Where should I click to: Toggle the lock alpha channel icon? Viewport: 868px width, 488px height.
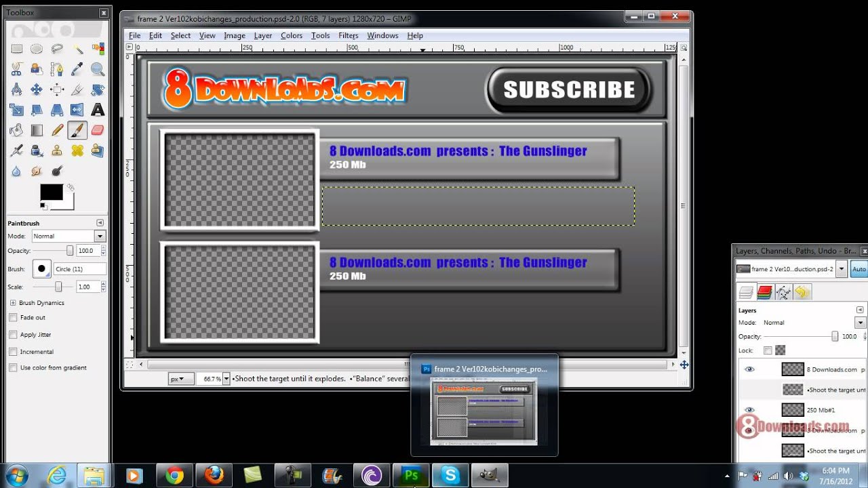click(x=781, y=350)
